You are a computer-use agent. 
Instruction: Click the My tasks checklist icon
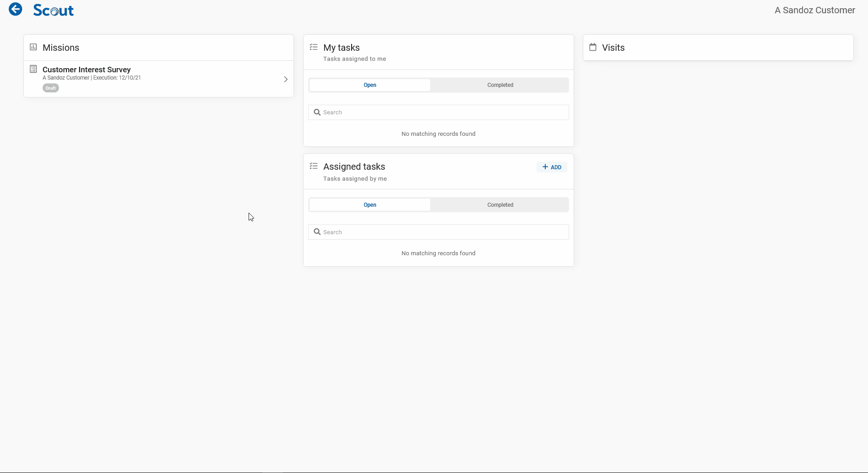314,47
